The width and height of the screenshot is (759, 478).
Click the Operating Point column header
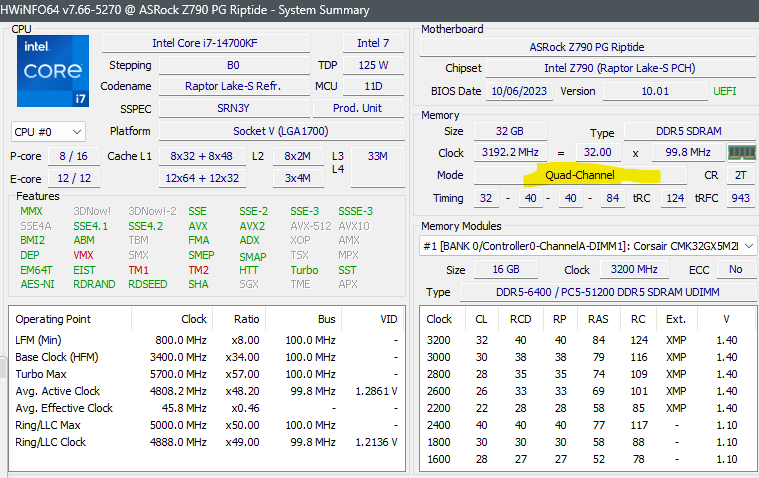(55, 319)
